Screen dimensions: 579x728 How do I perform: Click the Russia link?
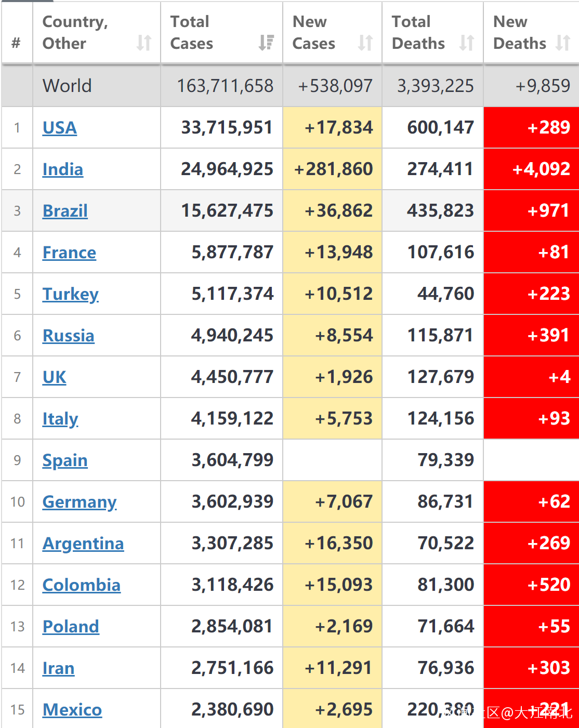point(68,336)
